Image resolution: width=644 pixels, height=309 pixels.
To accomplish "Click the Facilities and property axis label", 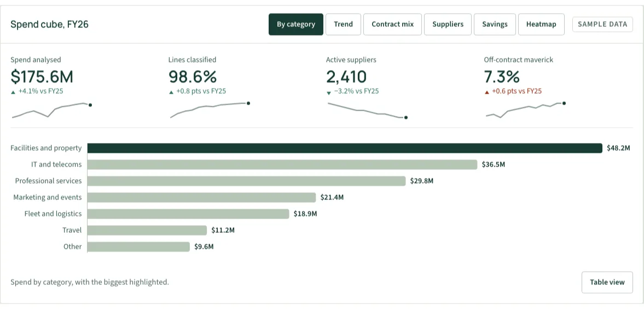I will [46, 148].
